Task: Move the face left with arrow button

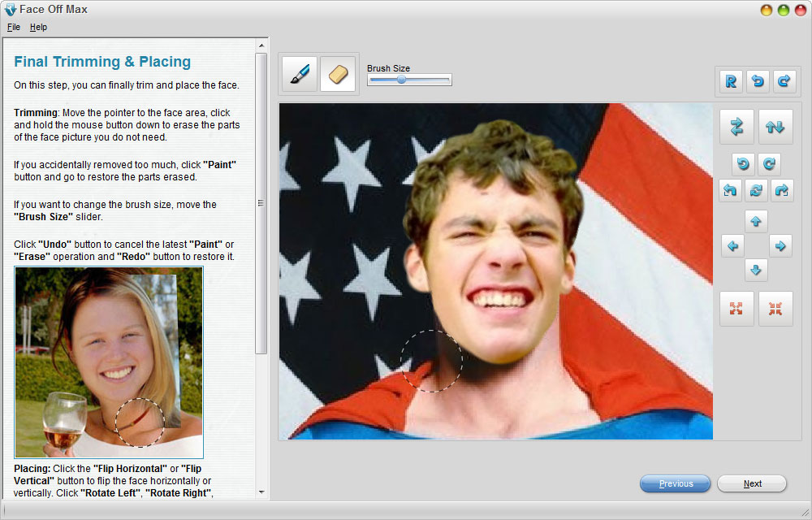Action: [732, 246]
